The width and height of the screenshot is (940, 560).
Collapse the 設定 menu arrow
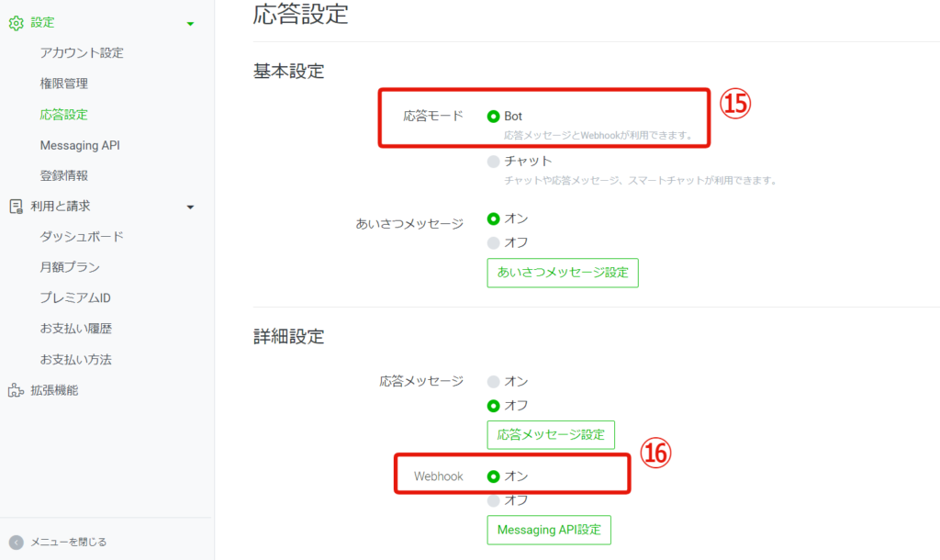pos(190,24)
